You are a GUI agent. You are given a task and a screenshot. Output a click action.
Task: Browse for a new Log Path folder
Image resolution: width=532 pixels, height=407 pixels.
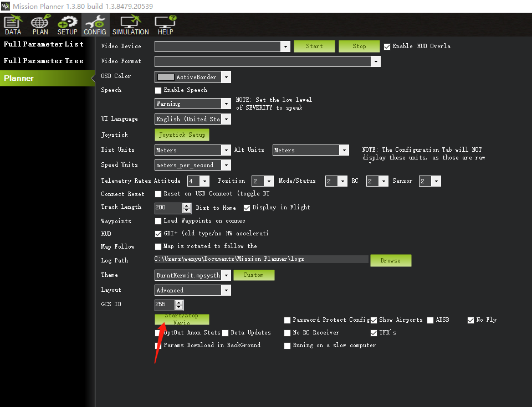pos(391,260)
